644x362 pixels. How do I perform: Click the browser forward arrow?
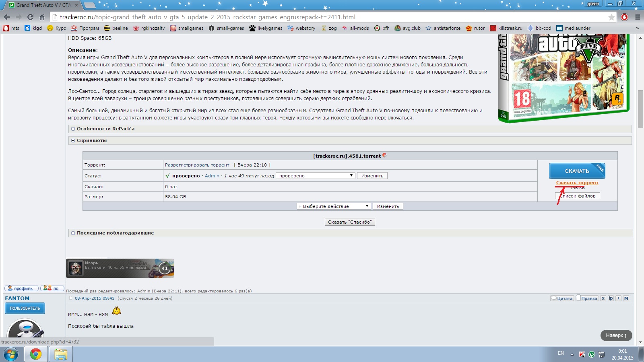[x=19, y=17]
